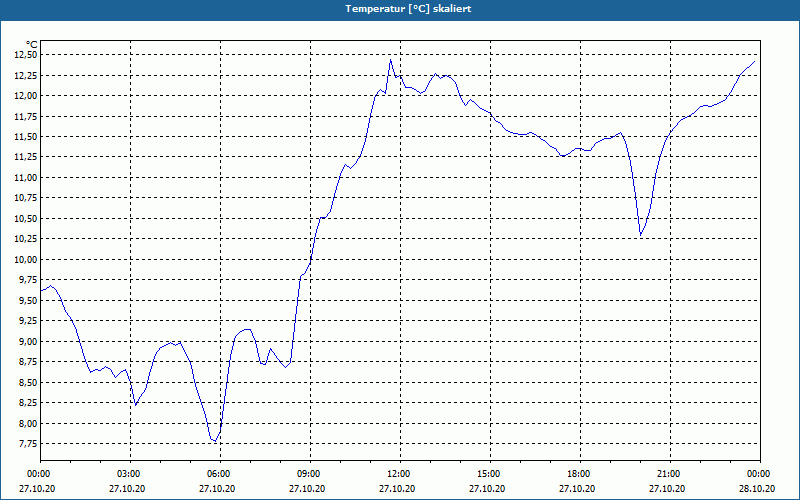
Task: Select the 12,50 y-axis value
Action: pos(25,55)
